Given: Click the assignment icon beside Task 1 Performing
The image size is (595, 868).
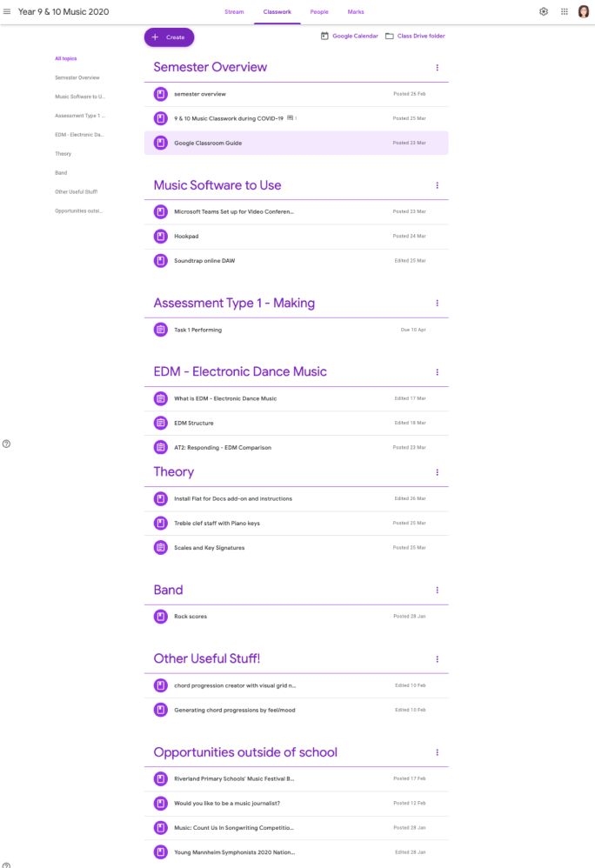Looking at the screenshot, I should tap(161, 330).
